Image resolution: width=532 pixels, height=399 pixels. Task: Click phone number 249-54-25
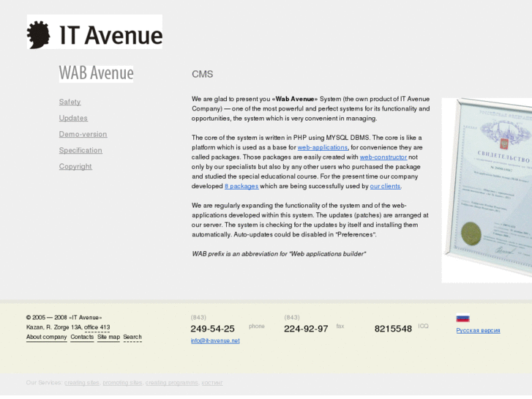(212, 329)
